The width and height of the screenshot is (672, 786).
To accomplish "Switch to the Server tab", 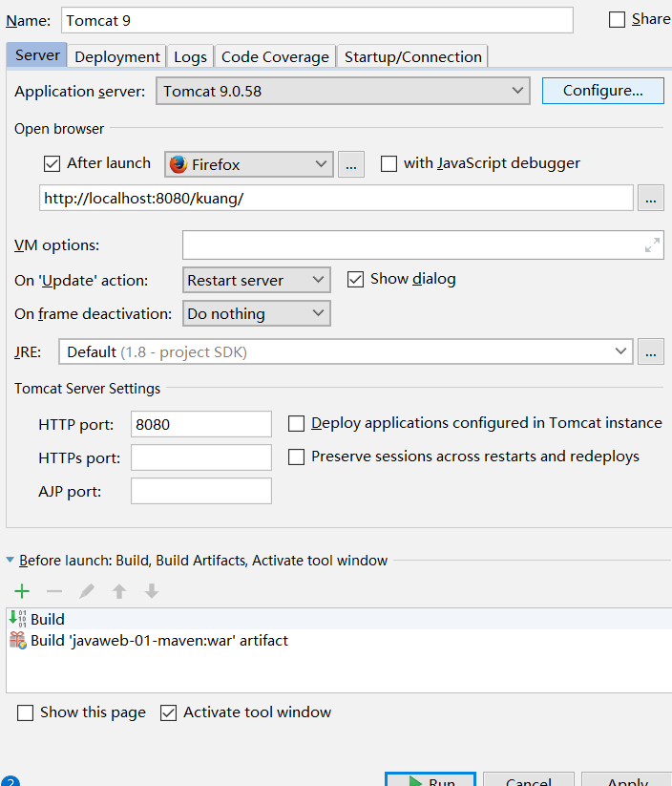I will [x=36, y=55].
